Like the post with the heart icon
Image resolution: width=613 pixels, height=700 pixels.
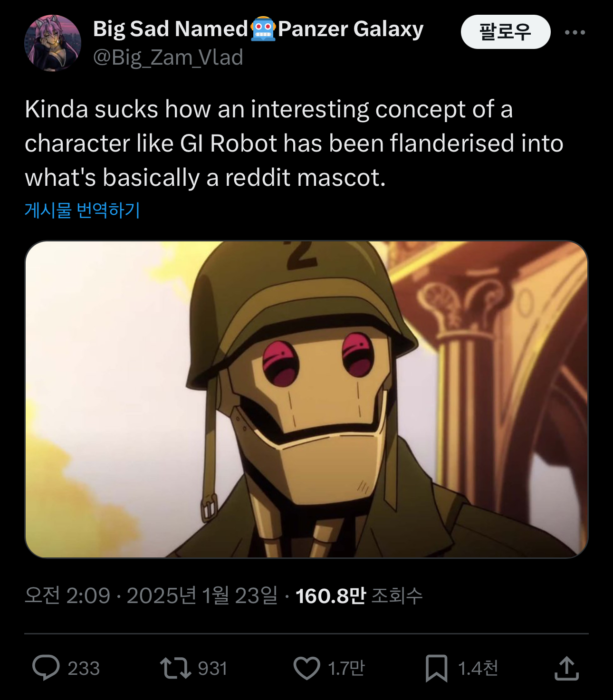coord(306,668)
